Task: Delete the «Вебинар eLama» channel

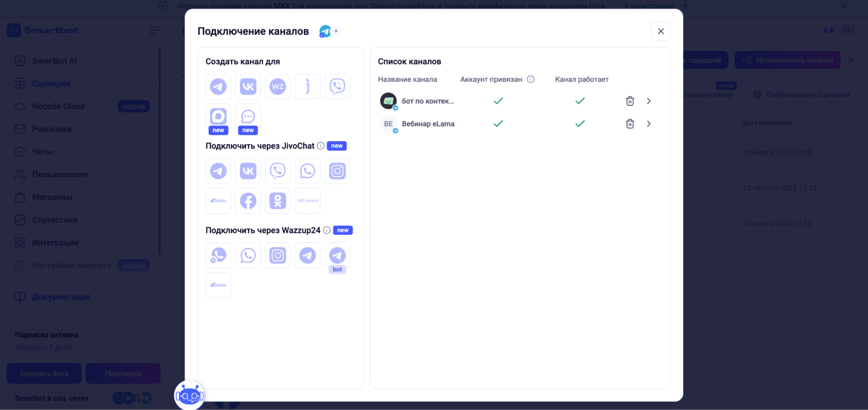Action: pos(630,123)
